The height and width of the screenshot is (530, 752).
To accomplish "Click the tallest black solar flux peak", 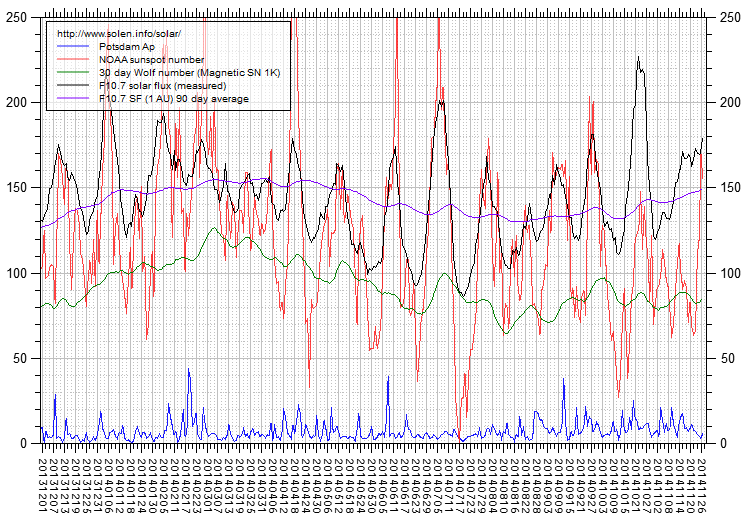I will click(x=638, y=58).
